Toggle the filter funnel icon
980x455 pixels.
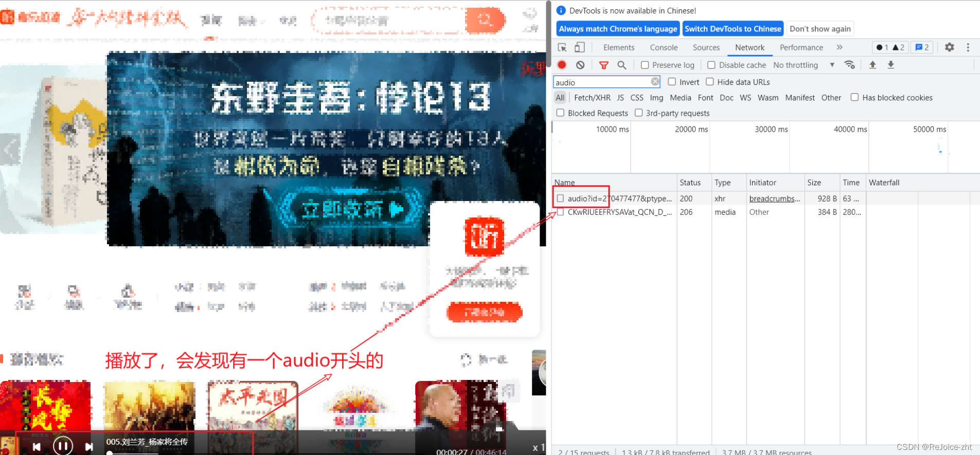604,65
